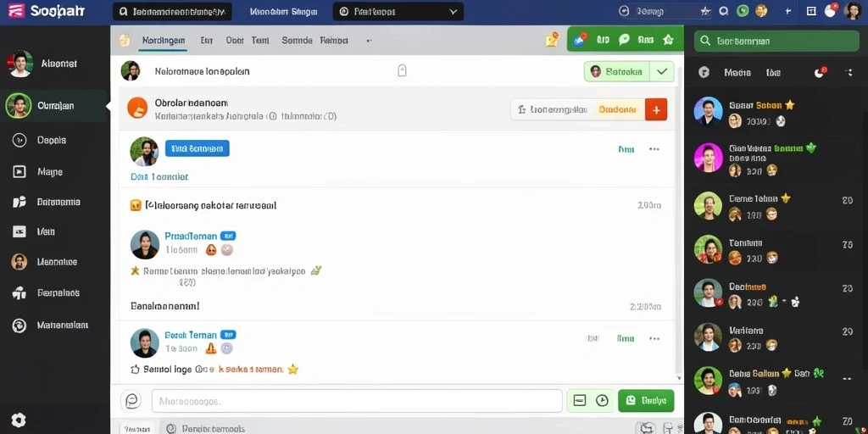
Task: Click the plus icon in the top bar
Action: click(x=788, y=11)
